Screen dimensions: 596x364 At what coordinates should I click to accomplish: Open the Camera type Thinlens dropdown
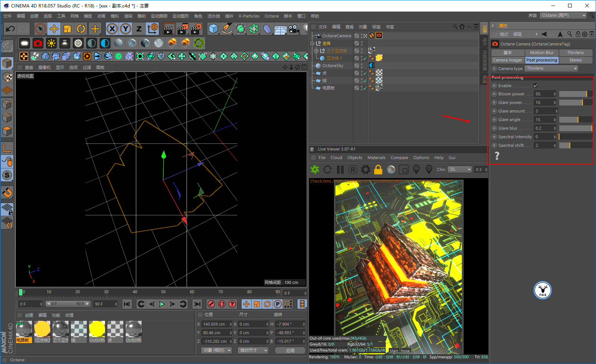click(552, 69)
